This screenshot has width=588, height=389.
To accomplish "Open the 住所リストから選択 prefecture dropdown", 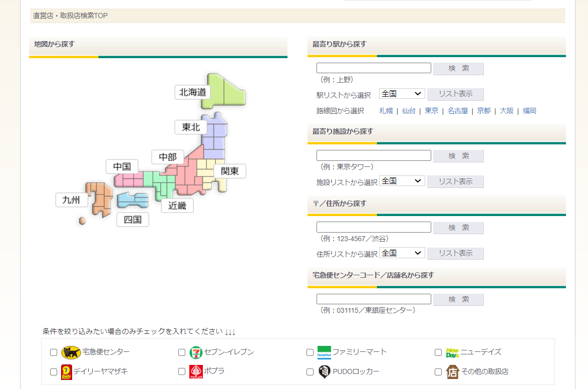I will [402, 253].
